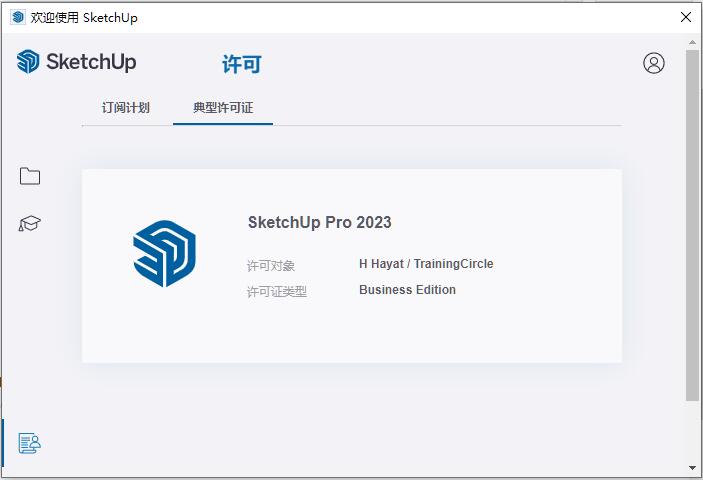Click the SketchUp logo in header
This screenshot has width=703, height=480.
click(x=77, y=61)
